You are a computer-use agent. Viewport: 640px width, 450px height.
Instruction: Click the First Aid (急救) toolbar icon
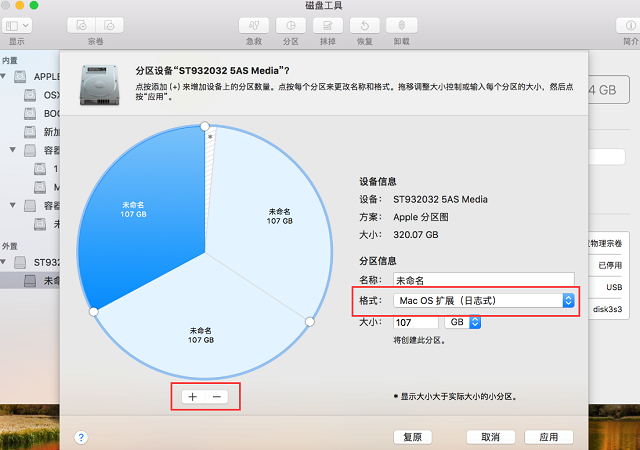point(257,24)
